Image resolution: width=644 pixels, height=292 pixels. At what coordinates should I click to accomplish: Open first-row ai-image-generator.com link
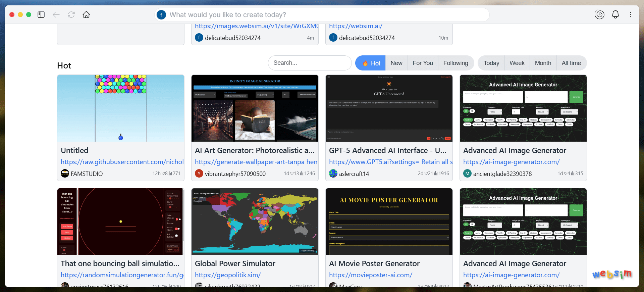click(511, 162)
